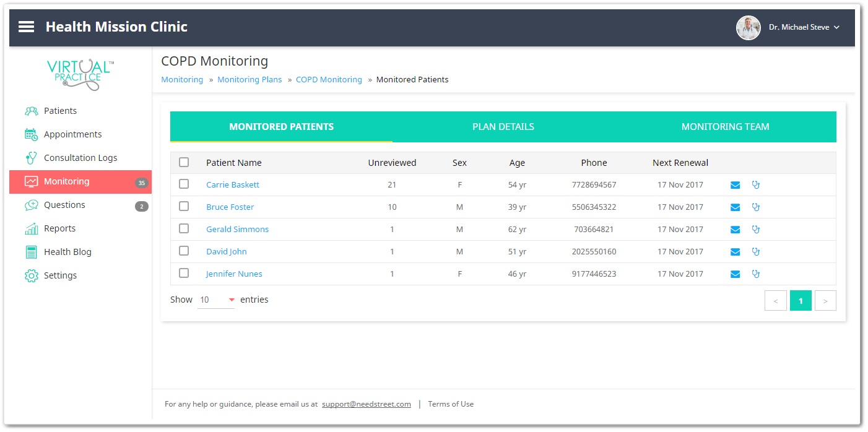Open patient Carrie Baskett's profile link
This screenshot has height=432, width=868.
(233, 185)
